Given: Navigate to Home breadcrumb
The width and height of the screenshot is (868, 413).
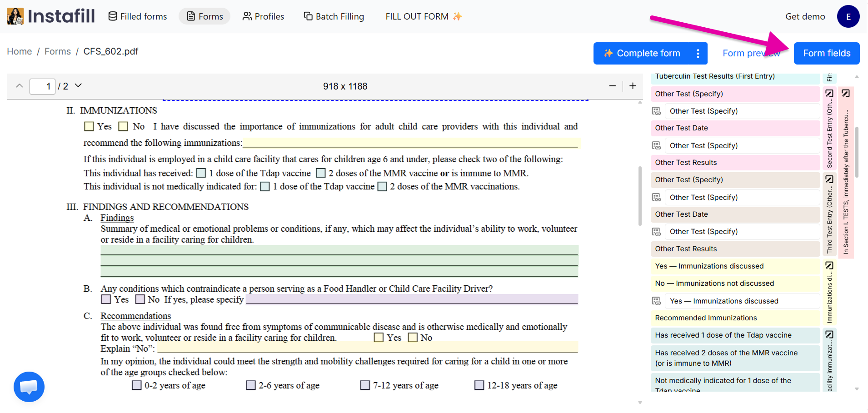Looking at the screenshot, I should coord(20,51).
